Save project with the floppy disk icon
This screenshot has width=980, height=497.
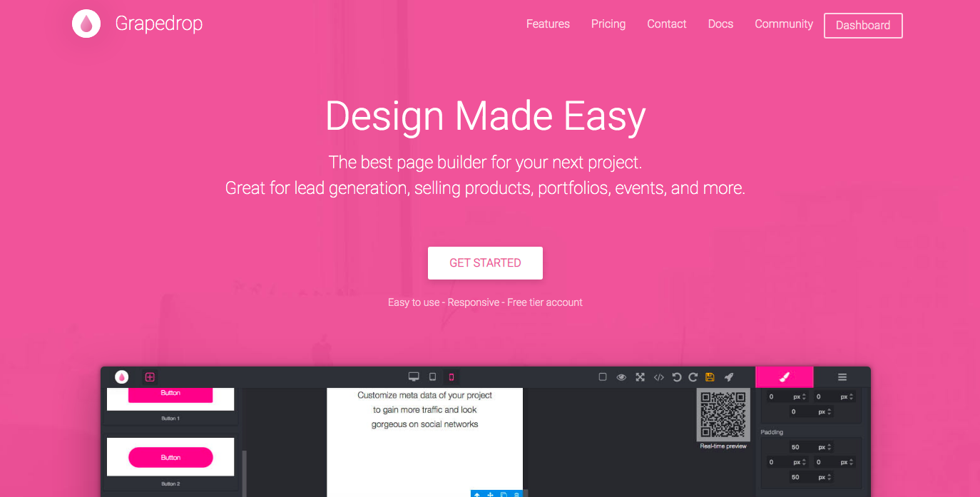coord(710,377)
